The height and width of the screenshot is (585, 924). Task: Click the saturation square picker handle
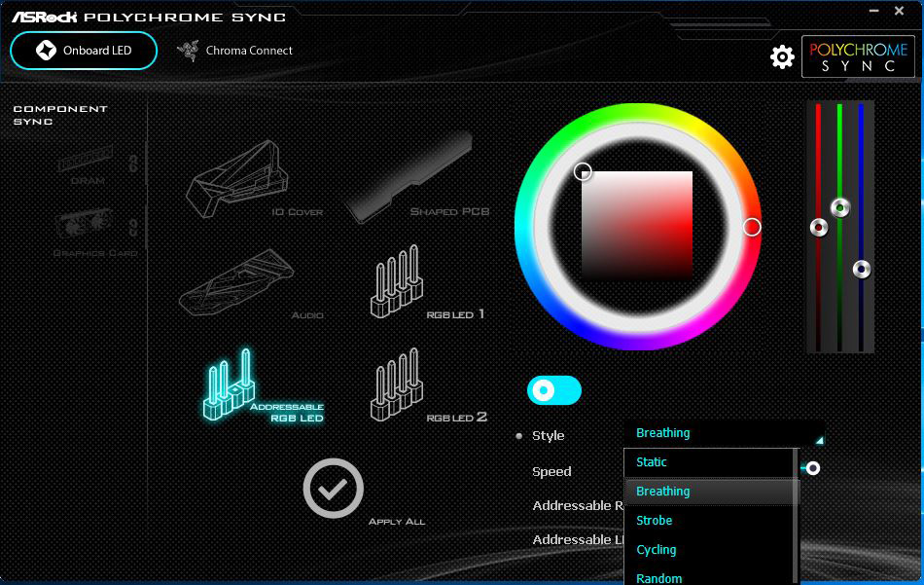point(583,171)
